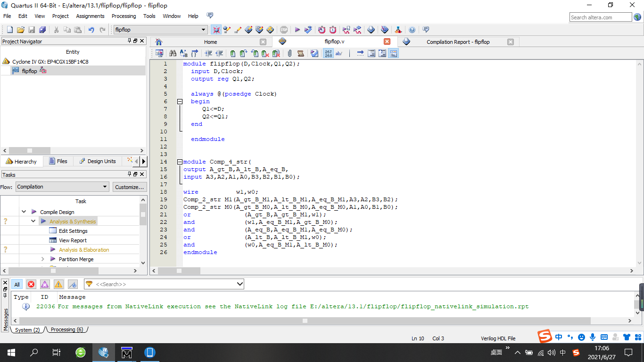Toggle the All messages filter
This screenshot has height=362, width=644.
tap(17, 284)
